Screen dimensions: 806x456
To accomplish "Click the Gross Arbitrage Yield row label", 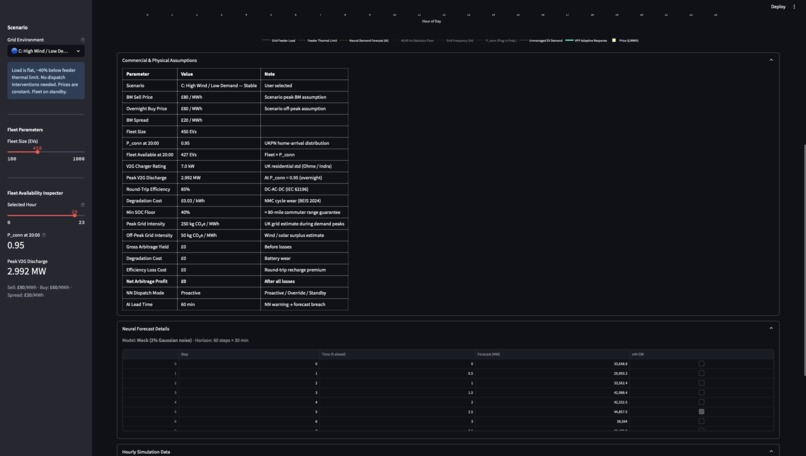I will 148,247.
